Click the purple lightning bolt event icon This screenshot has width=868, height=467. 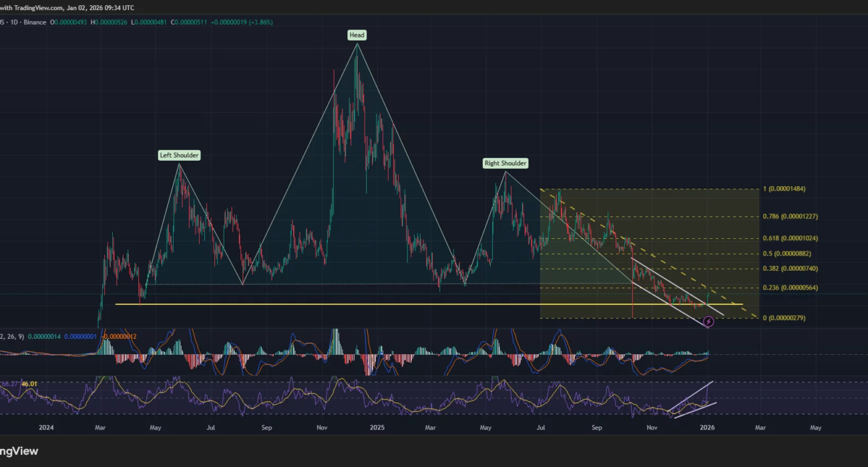(x=709, y=322)
